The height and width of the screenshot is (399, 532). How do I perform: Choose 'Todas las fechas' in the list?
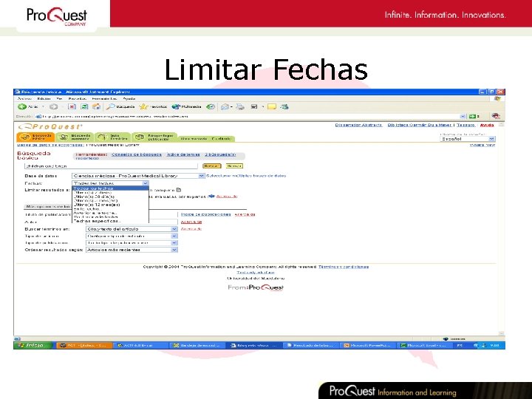click(111, 188)
